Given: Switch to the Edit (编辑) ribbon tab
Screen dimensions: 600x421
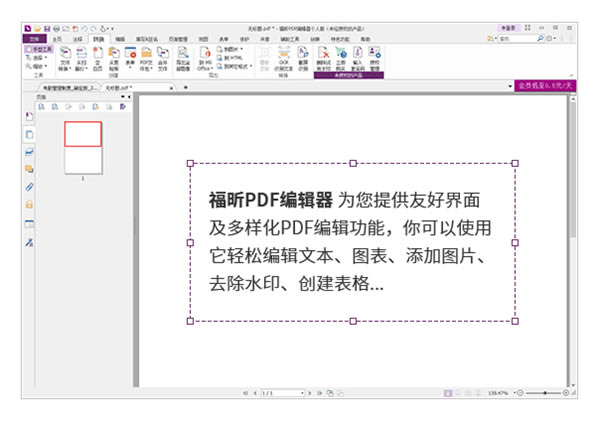Looking at the screenshot, I should coord(120,39).
